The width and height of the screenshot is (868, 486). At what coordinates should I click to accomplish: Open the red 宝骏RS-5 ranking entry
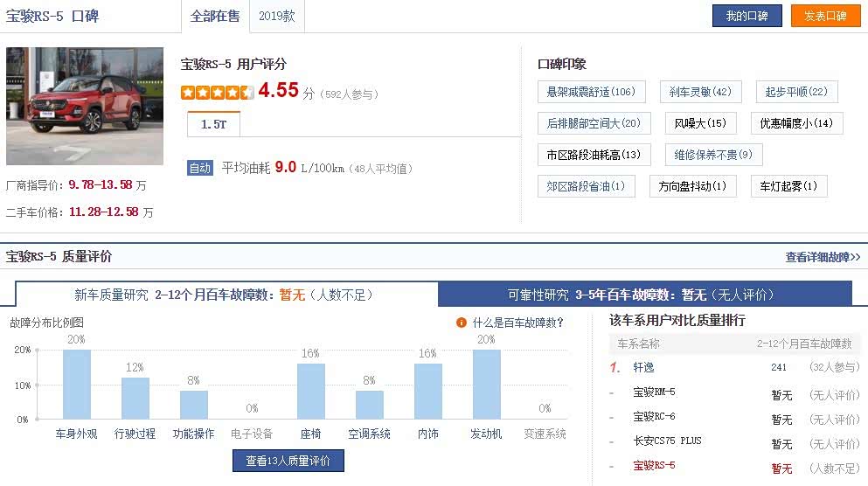coord(655,466)
